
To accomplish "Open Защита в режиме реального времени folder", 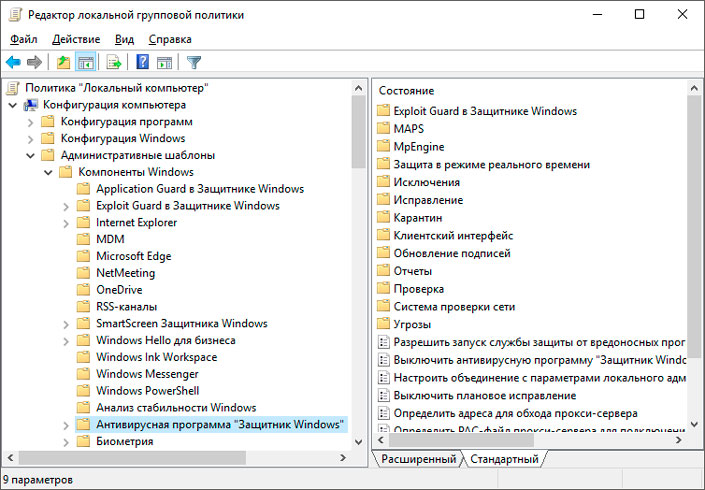I will click(x=491, y=165).
